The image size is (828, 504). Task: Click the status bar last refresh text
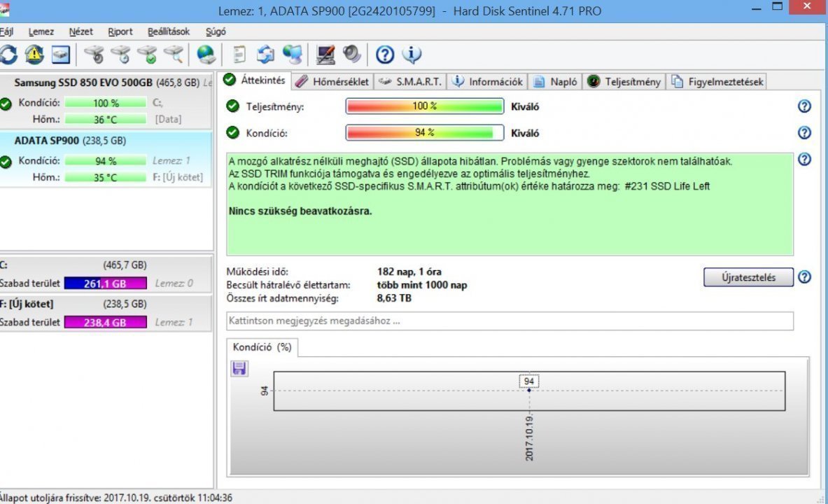(x=115, y=498)
